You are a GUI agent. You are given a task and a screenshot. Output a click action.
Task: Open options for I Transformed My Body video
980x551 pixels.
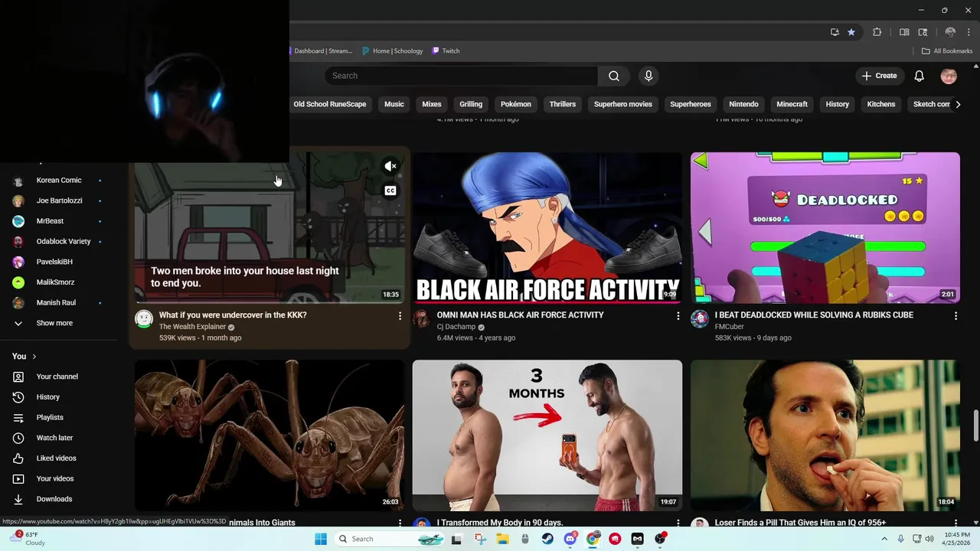coord(678,523)
